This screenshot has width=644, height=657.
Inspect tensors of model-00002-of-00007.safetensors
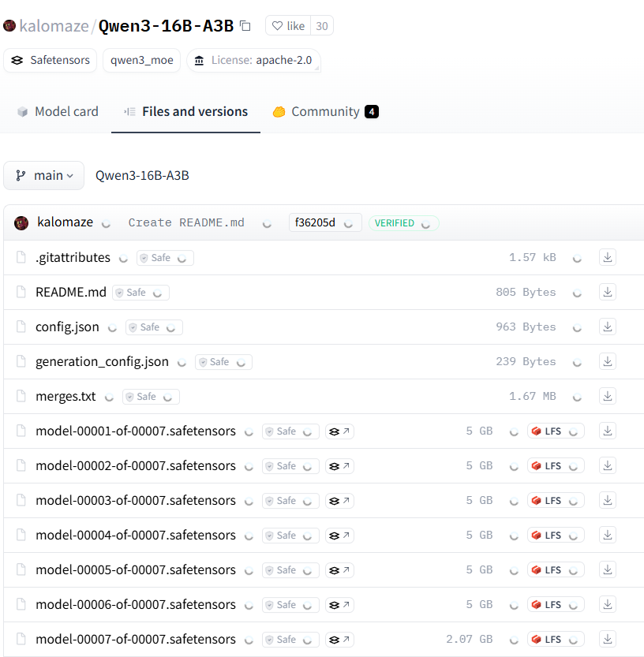pyautogui.click(x=339, y=466)
